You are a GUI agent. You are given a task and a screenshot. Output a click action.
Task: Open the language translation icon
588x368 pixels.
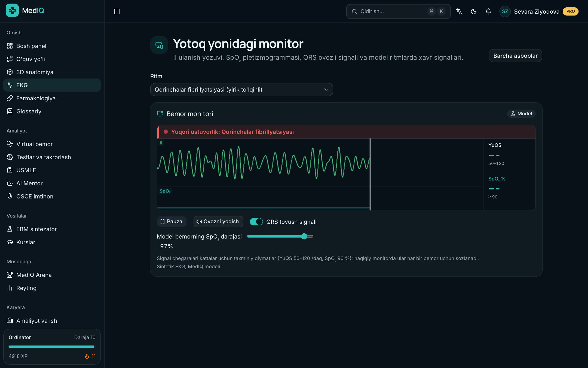pos(459,11)
